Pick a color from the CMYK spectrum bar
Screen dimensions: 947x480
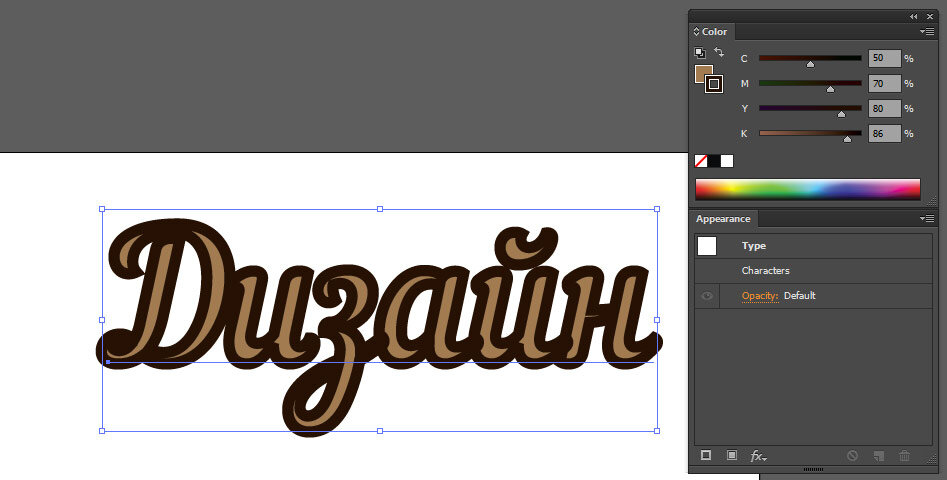[807, 189]
